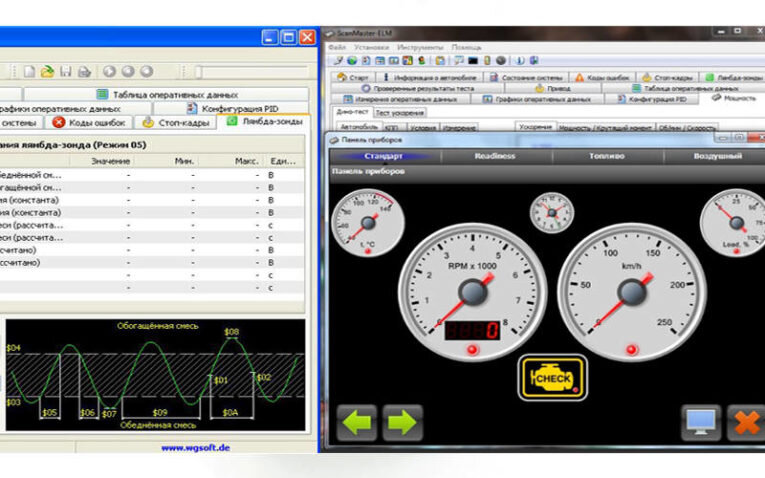Screen dimensions: 765x478
Task: Click $0A interval label on lambda graph
Action: (230, 413)
